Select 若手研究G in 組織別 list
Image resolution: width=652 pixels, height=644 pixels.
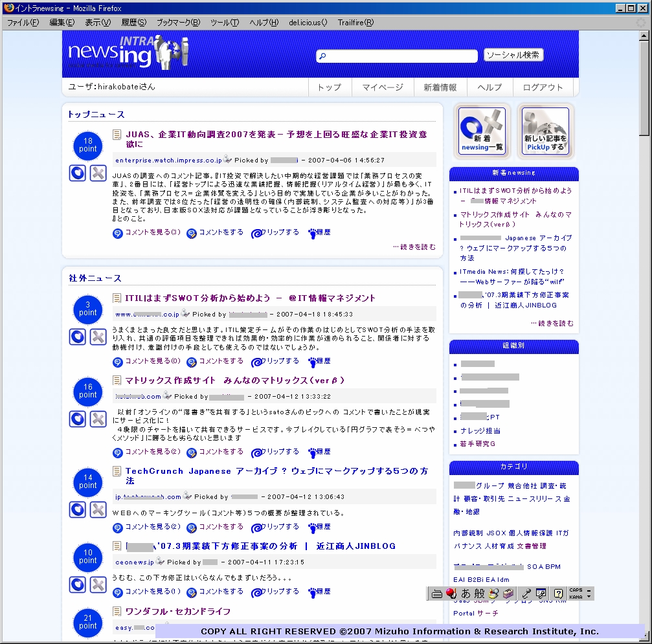pos(477,444)
